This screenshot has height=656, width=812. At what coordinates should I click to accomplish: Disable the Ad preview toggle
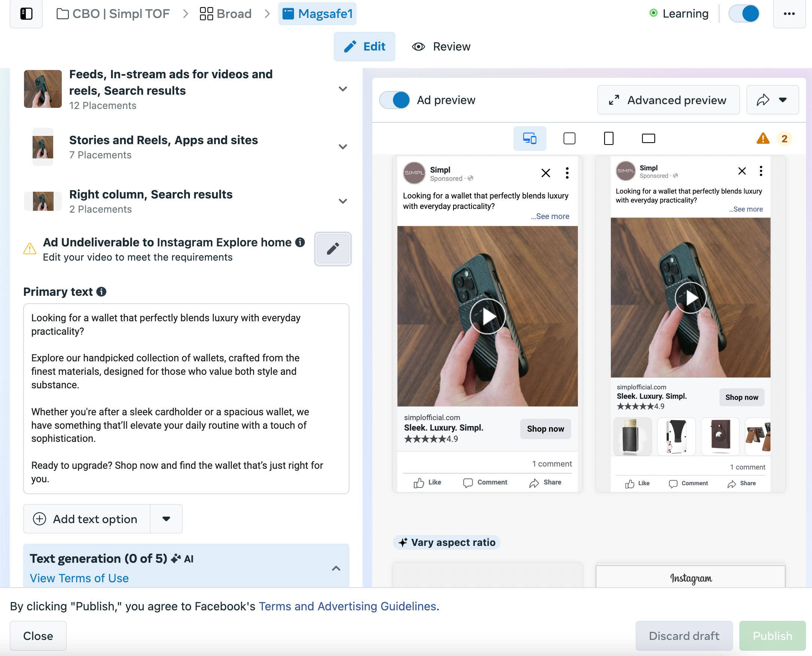pyautogui.click(x=394, y=100)
